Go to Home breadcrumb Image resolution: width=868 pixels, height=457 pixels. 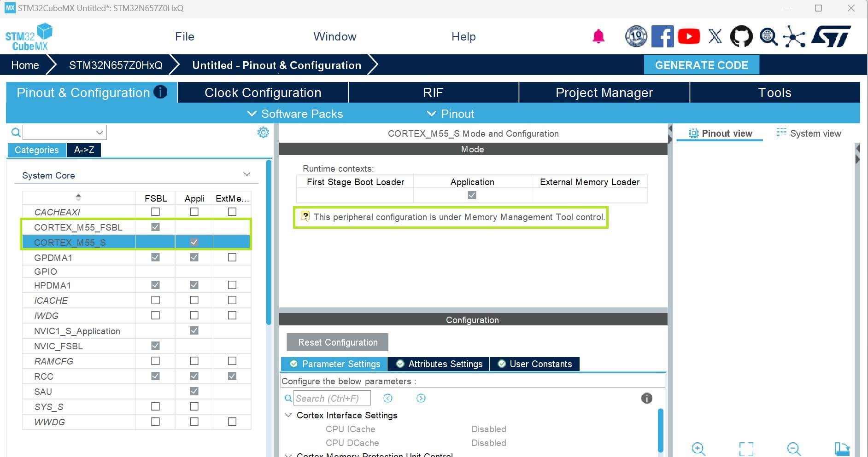coord(25,65)
